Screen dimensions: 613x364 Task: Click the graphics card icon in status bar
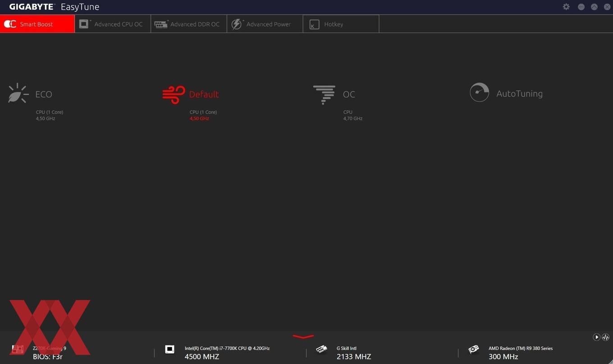pos(473,349)
